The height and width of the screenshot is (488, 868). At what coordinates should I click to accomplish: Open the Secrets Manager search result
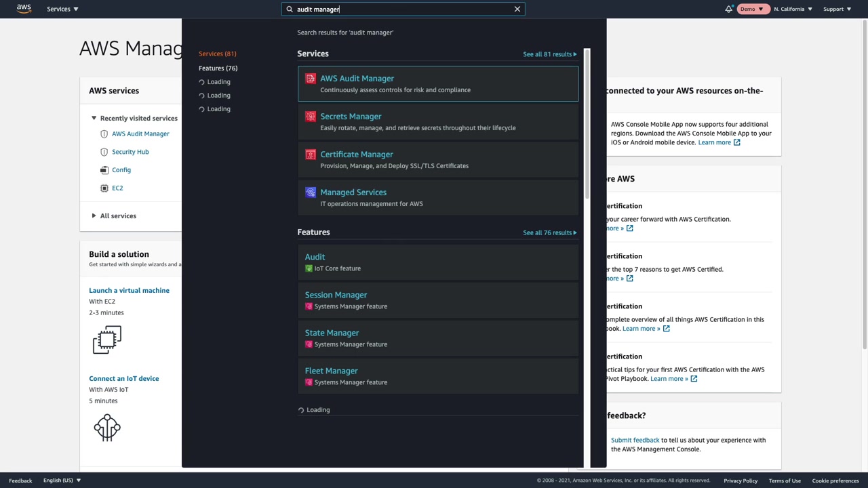coord(438,122)
